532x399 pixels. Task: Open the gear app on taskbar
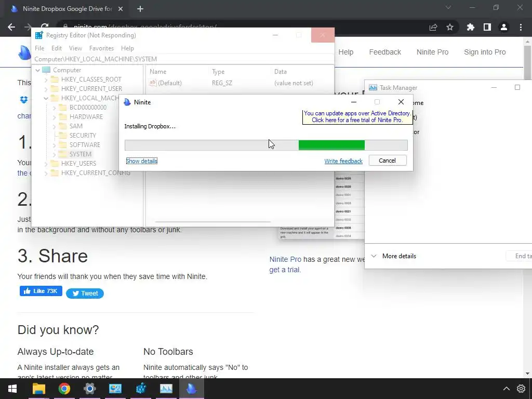pyautogui.click(x=89, y=389)
